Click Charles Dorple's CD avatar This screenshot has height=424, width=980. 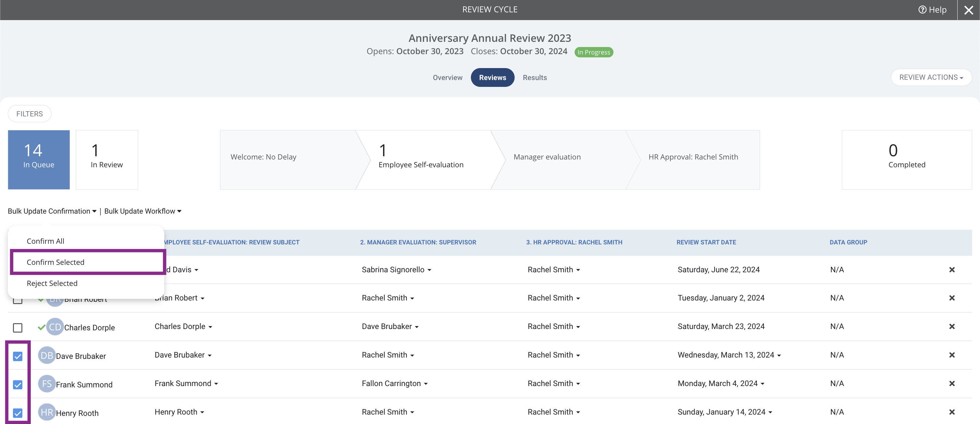pyautogui.click(x=55, y=327)
